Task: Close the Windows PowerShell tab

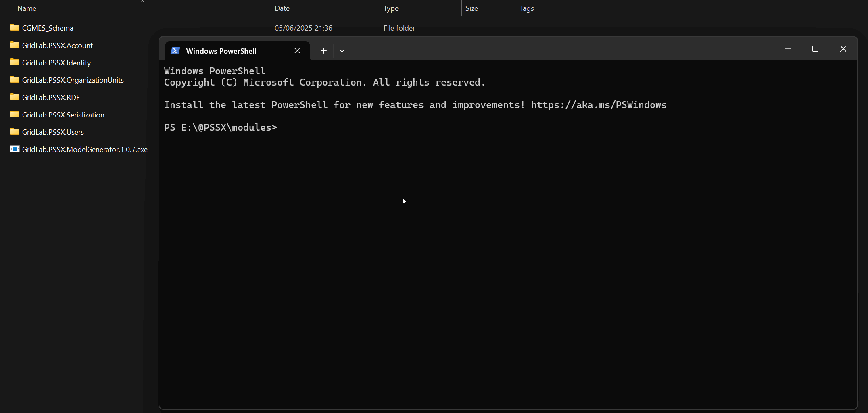Action: coord(297,51)
